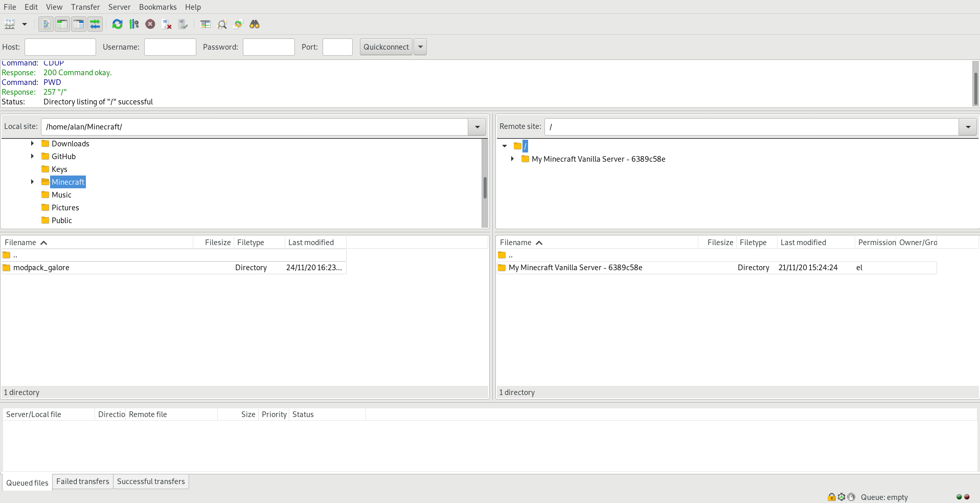Switch to Queued files tab

point(27,483)
